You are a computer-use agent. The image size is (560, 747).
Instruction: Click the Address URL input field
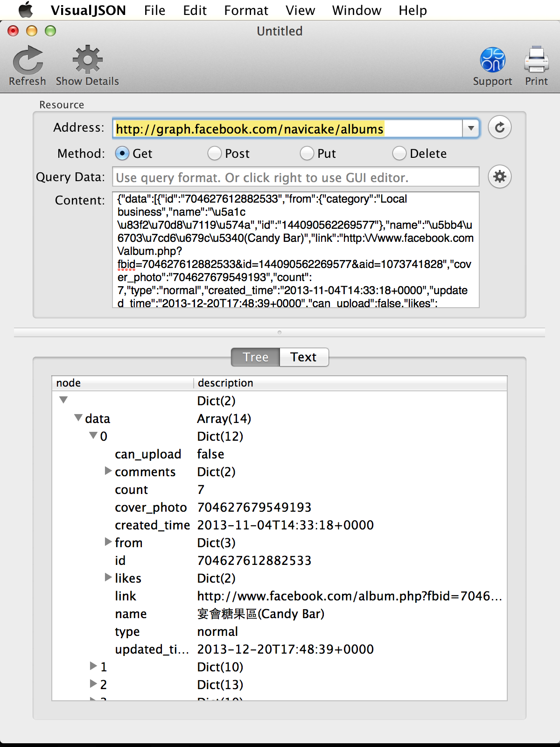pyautogui.click(x=287, y=128)
